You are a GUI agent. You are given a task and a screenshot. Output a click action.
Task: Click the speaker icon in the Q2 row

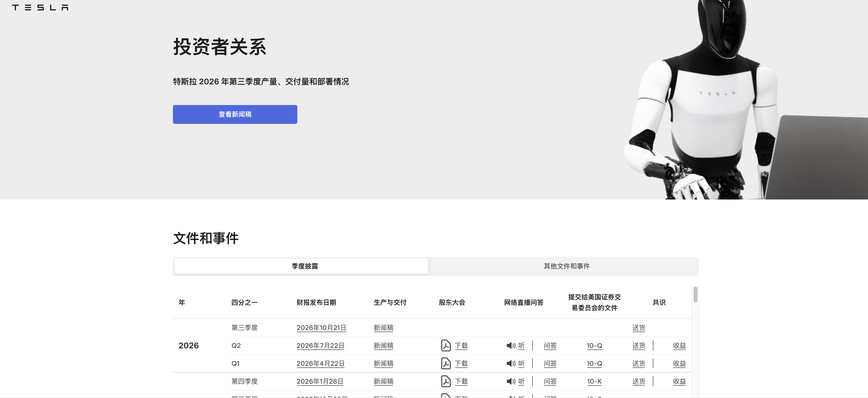(x=511, y=345)
